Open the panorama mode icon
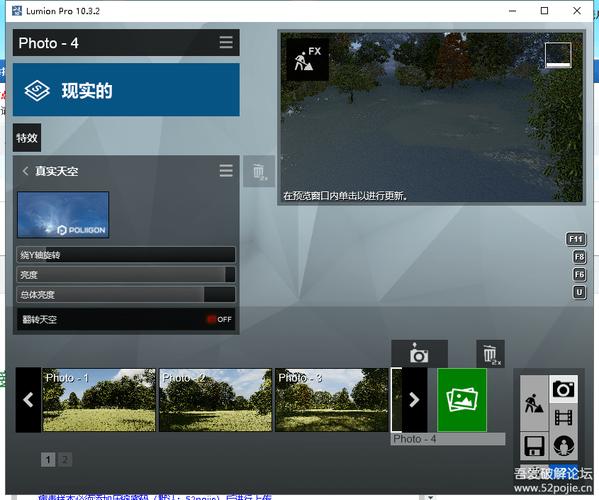Screen dimensions: 599x500 pos(563,446)
